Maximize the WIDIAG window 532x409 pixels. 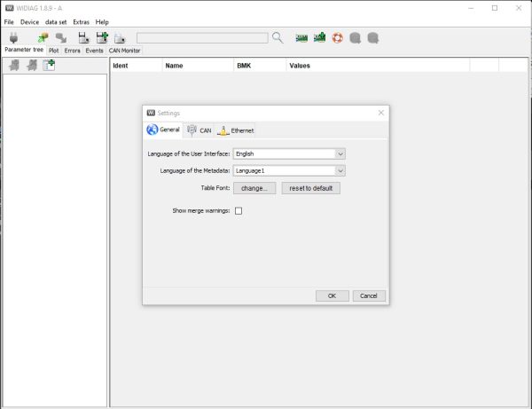pos(495,8)
